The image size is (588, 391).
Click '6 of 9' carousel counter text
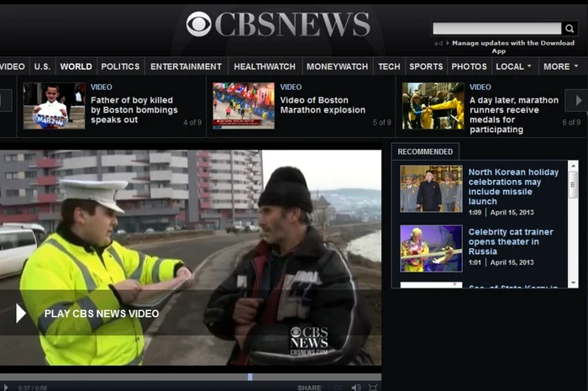pos(571,122)
